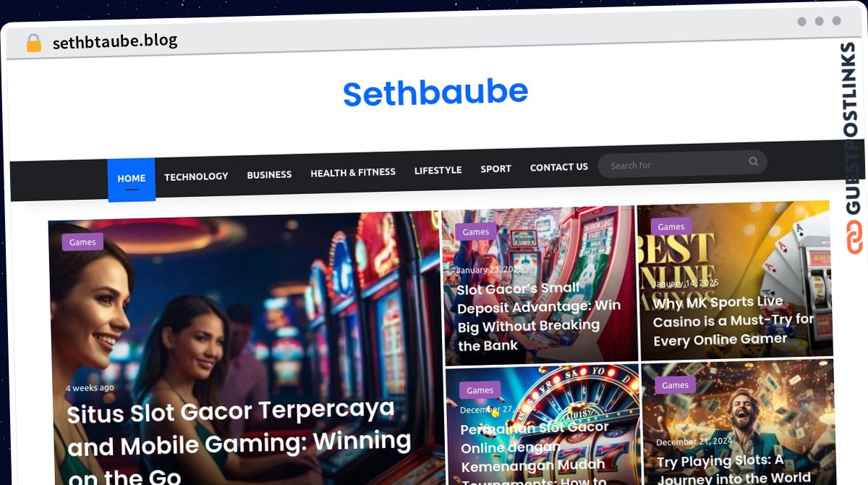Open the Why MK Sports Live Casino article

(733, 321)
